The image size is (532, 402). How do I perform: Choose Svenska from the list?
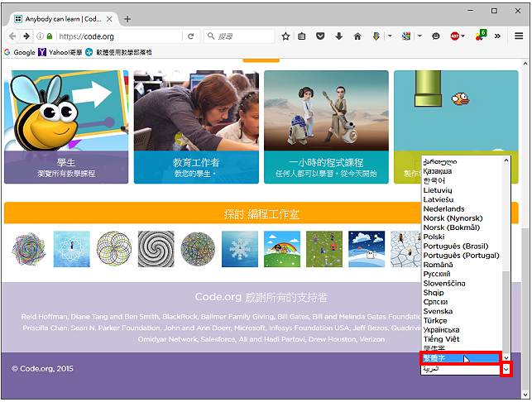[462, 311]
